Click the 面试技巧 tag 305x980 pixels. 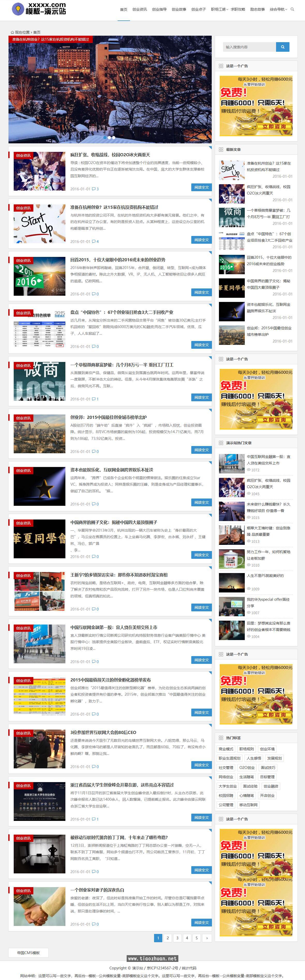pyautogui.click(x=268, y=768)
